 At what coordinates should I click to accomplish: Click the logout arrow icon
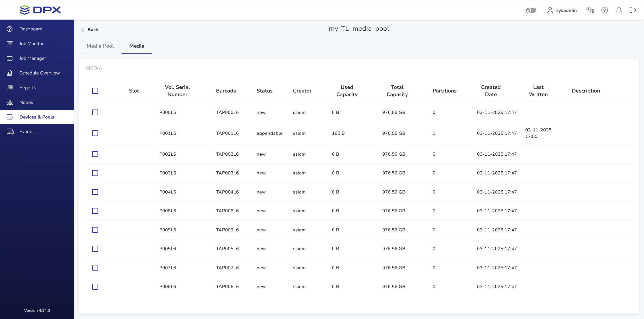point(633,10)
